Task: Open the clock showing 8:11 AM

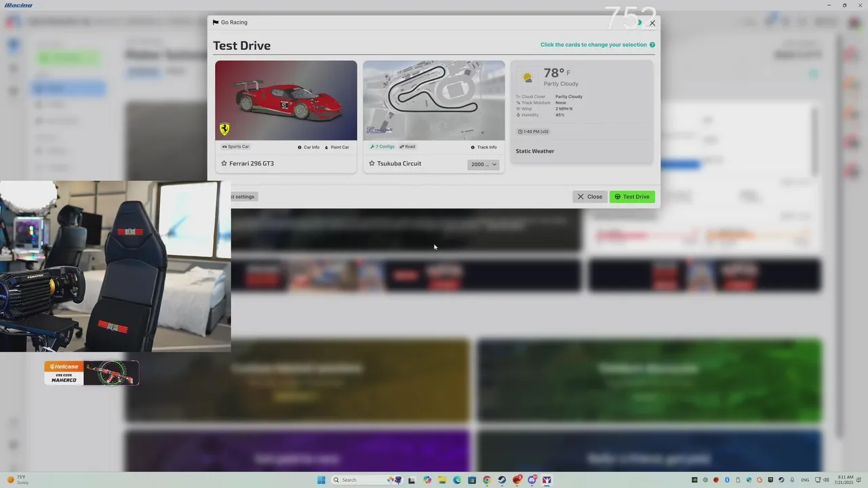Action: point(845,480)
